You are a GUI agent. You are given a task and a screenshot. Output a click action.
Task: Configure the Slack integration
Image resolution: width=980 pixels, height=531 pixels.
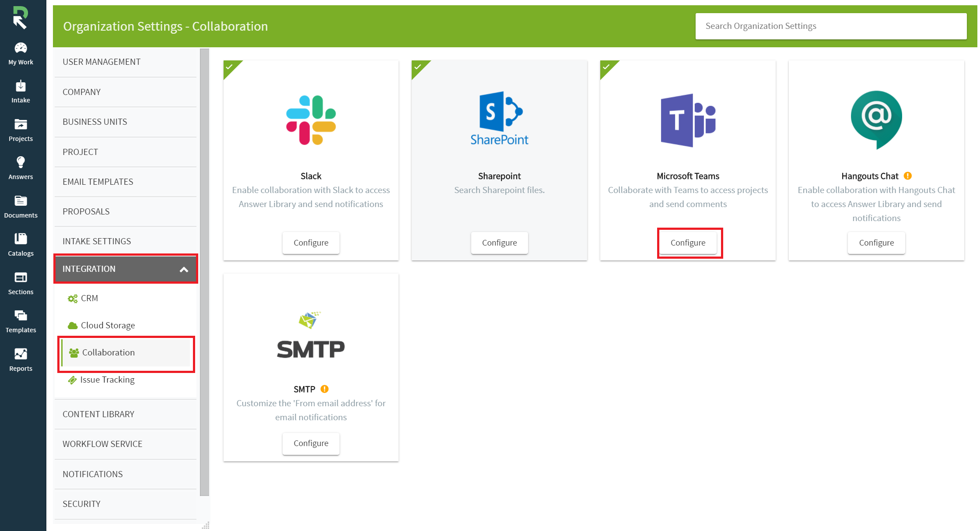point(311,243)
